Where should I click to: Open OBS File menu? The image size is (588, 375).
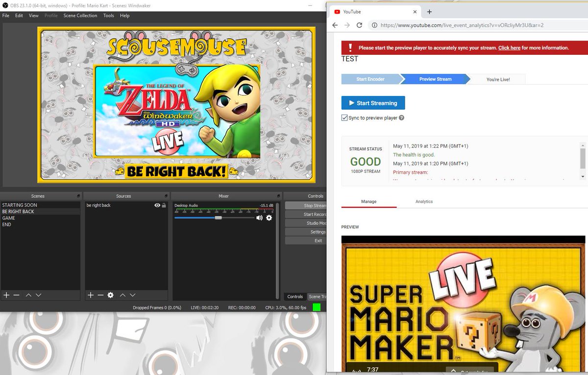[x=6, y=16]
